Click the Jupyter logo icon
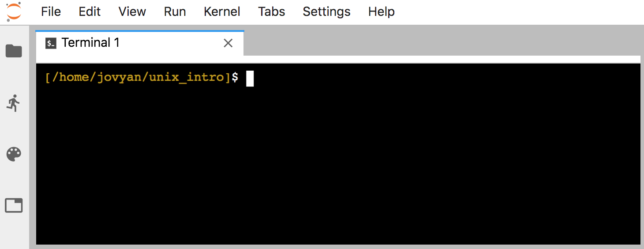 click(x=14, y=11)
